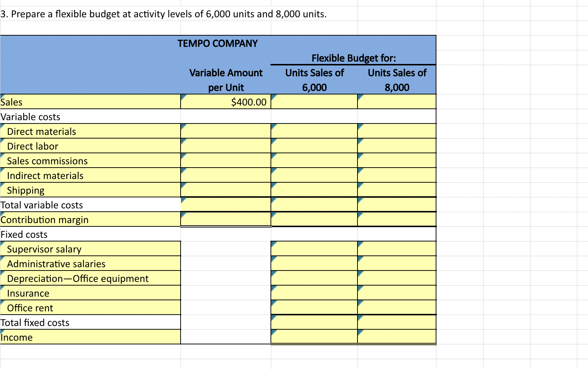
Task: Select the Sales cell under 8,000 units
Action: 397,102
